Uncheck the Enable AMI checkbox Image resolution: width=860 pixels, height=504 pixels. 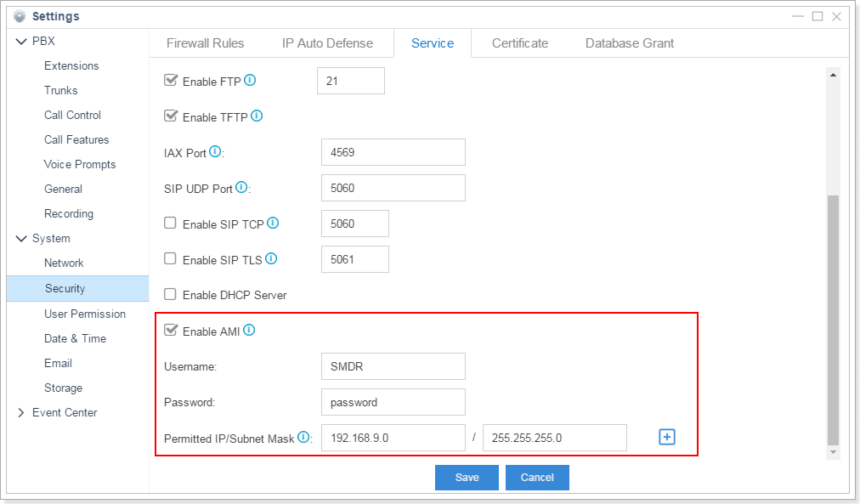pos(170,331)
